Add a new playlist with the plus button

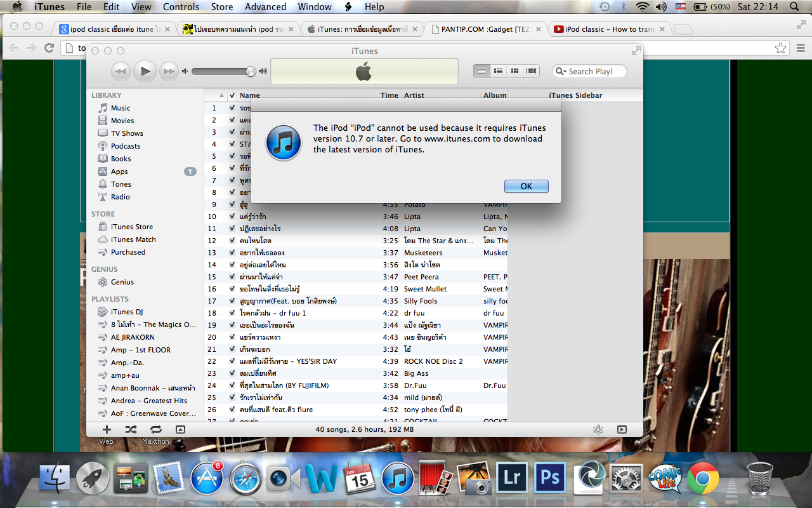tap(107, 429)
